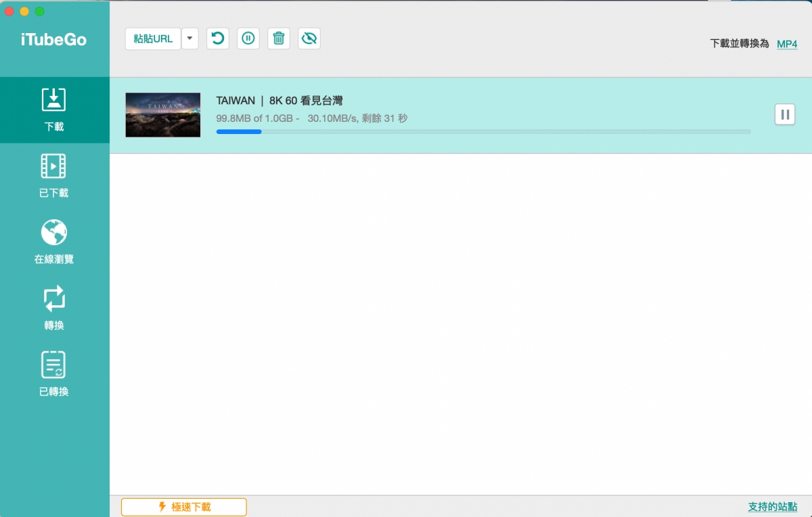Pause the TAIWAN 8K video download
Image resolution: width=812 pixels, height=517 pixels.
coord(785,115)
